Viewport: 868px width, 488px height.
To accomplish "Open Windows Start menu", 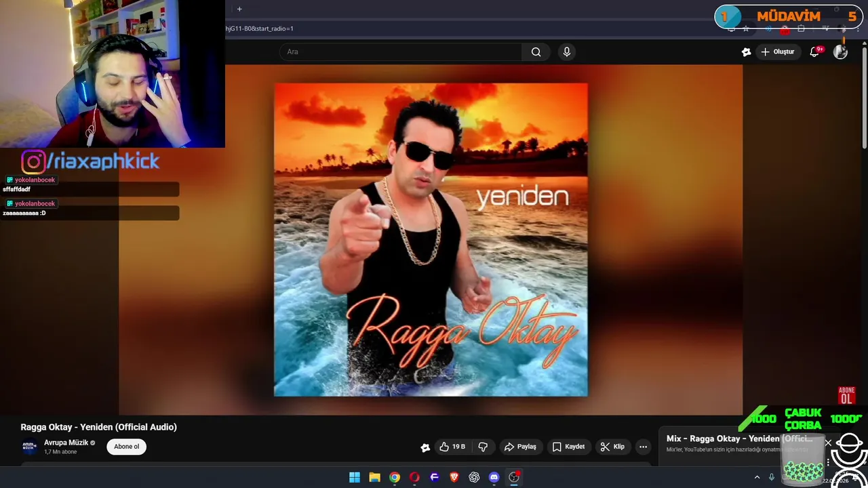I will tap(355, 477).
